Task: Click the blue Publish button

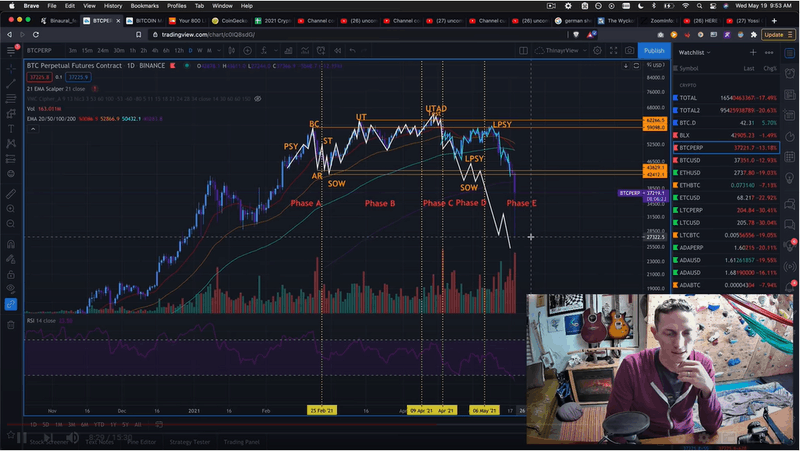Action: 654,51
